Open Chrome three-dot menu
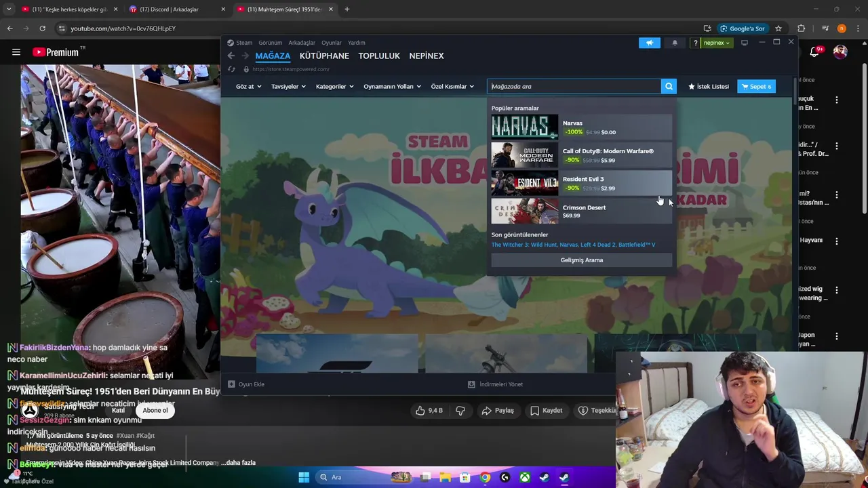Image resolution: width=868 pixels, height=488 pixels. (858, 28)
